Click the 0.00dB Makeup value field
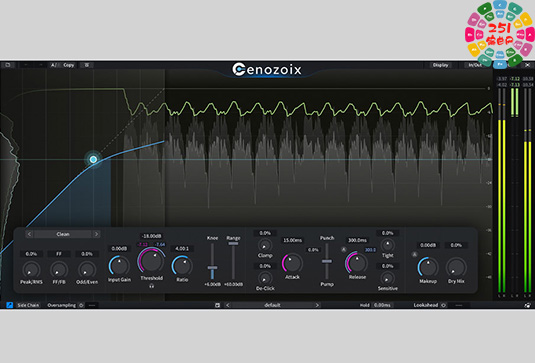Image resolution: width=535 pixels, height=363 pixels. coord(428,245)
